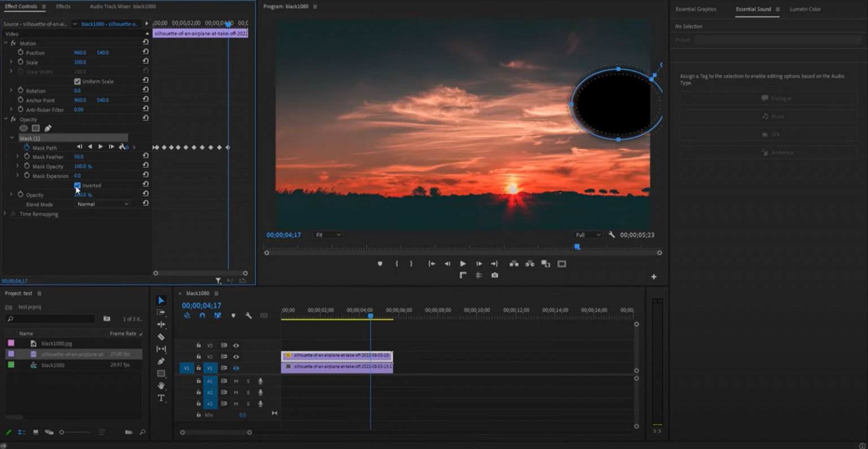The height and width of the screenshot is (449, 868).
Task: Expand the Rotation property
Action: pyautogui.click(x=11, y=90)
